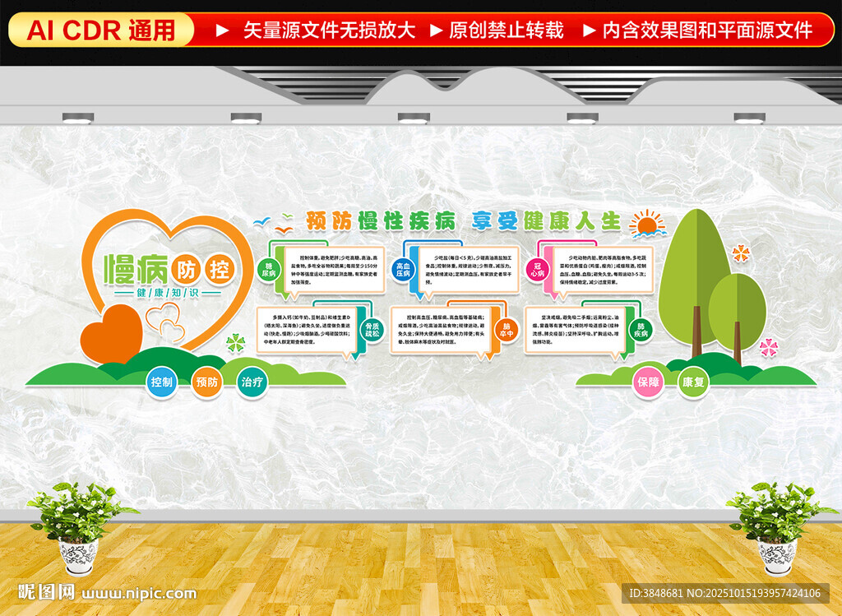The width and height of the screenshot is (842, 616).
Task: Click the hypertension advice text box
Action: [x=468, y=270]
